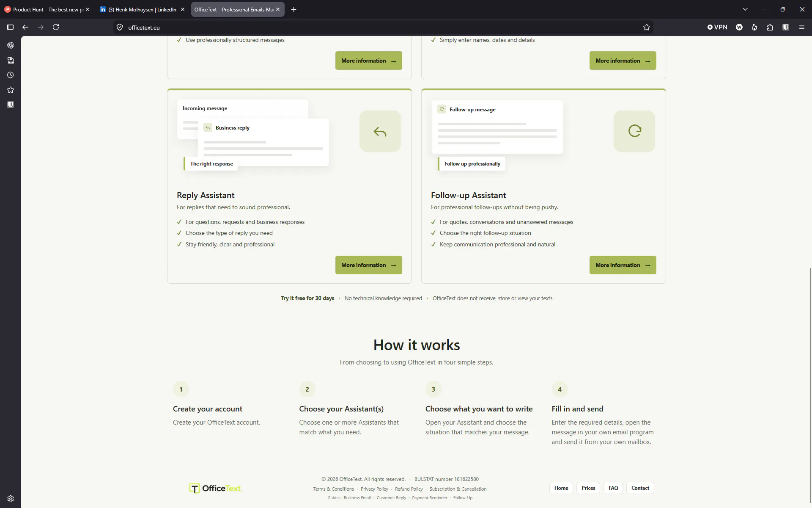This screenshot has height=508, width=812.
Task: Click 'Choose what you want to write' title
Action: 479,409
